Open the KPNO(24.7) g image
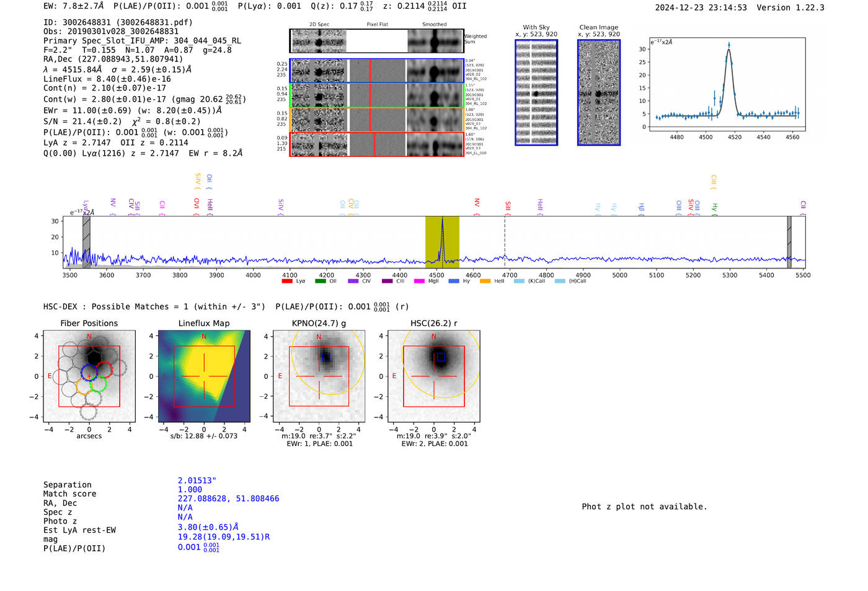This screenshot has width=868, height=591. pyautogui.click(x=319, y=376)
